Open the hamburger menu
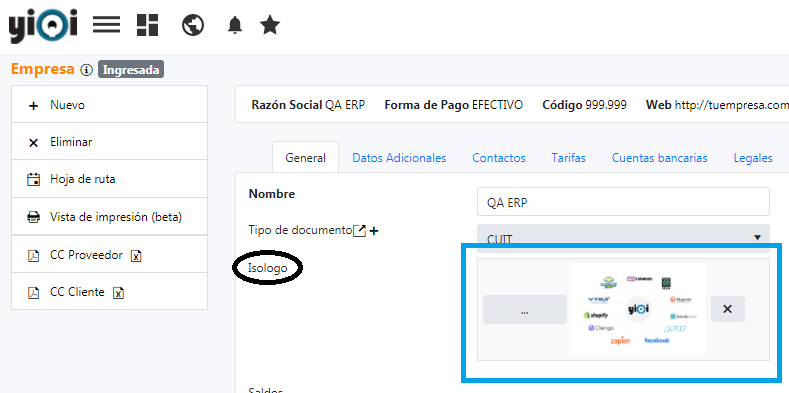The width and height of the screenshot is (789, 393). point(107,24)
